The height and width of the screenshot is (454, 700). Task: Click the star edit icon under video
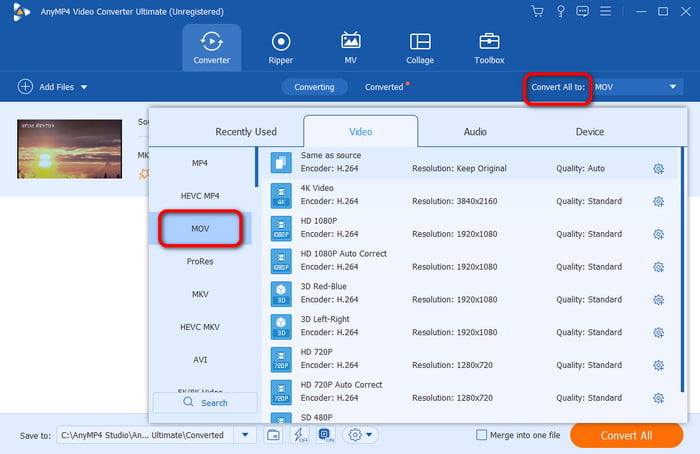coord(144,174)
